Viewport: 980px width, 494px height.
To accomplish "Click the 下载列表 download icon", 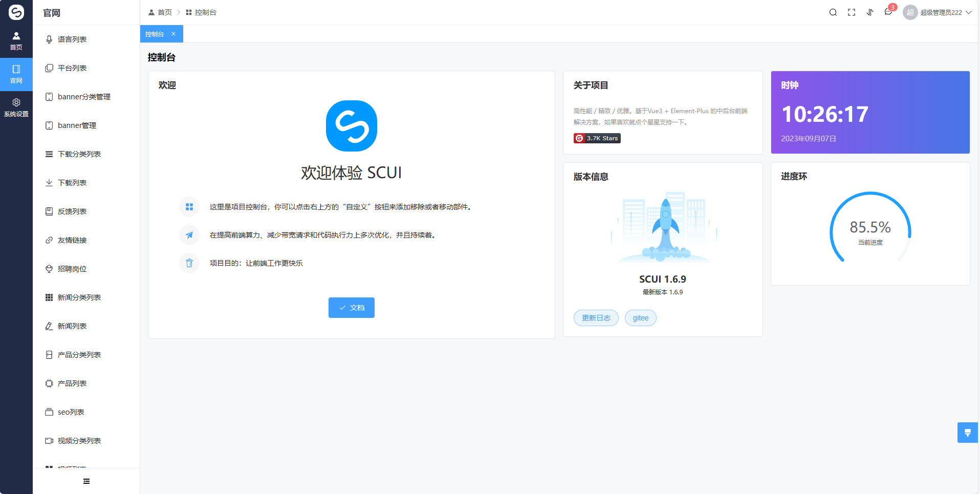I will point(49,183).
